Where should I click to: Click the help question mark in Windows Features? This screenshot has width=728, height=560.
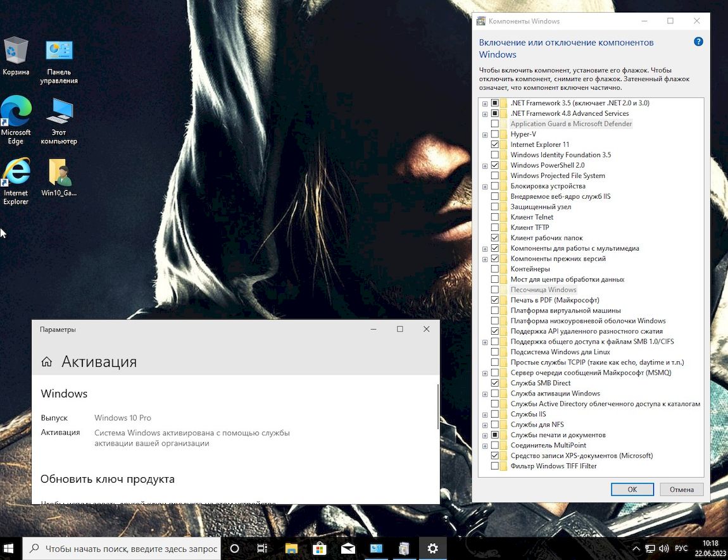pos(698,41)
